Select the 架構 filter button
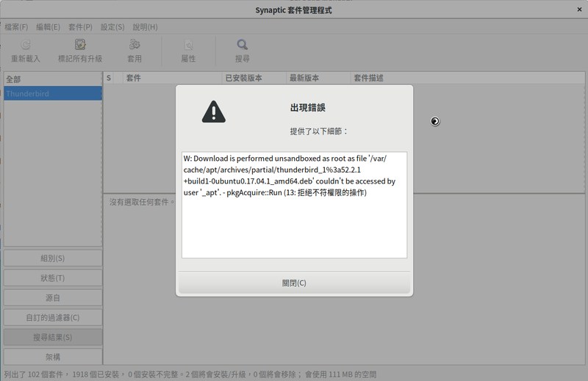 (53, 358)
